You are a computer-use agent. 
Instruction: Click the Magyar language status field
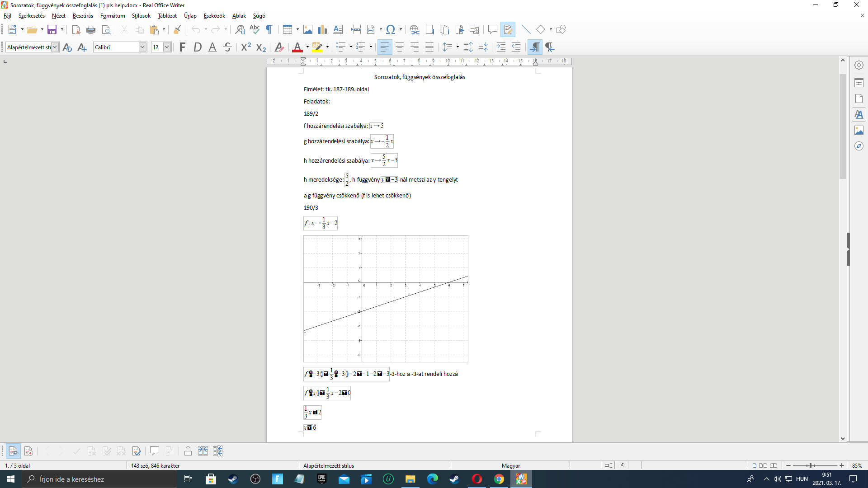510,465
